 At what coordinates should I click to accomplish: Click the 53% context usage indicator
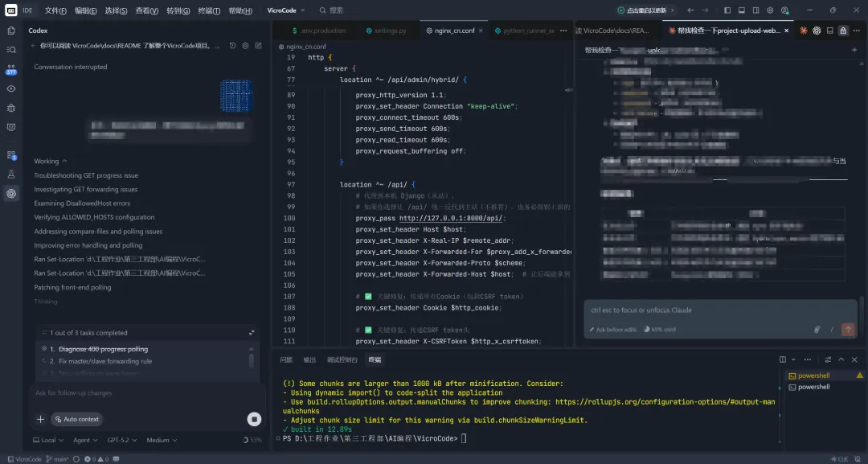pos(252,440)
